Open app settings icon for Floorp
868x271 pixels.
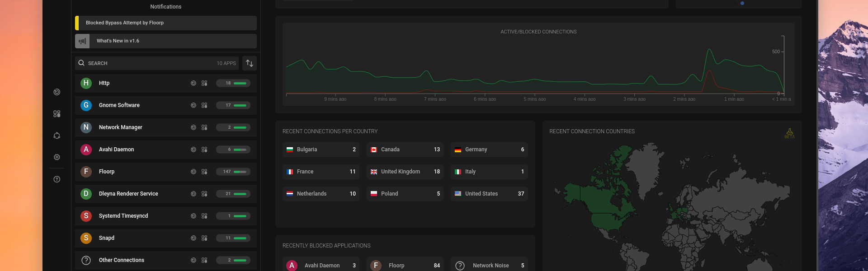coord(204,172)
